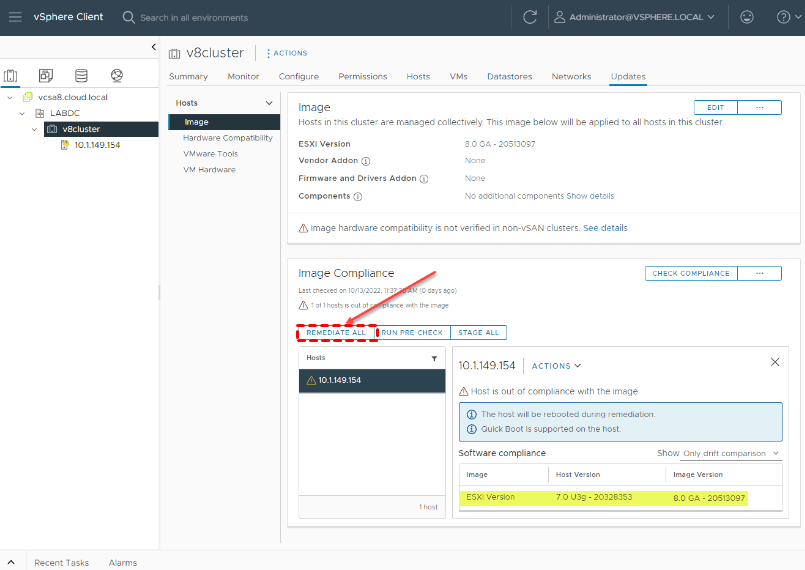
Task: Click the refresh icon in the top bar
Action: (530, 17)
